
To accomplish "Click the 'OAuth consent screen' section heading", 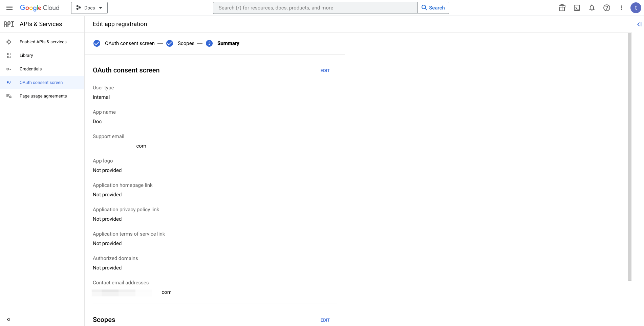I will [x=126, y=70].
